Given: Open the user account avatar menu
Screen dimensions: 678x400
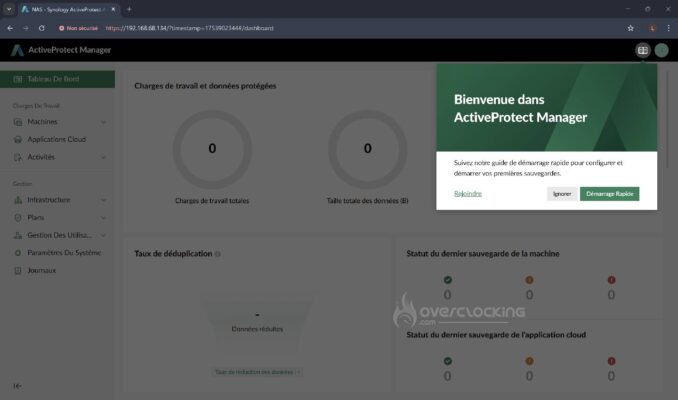Looking at the screenshot, I should point(661,50).
